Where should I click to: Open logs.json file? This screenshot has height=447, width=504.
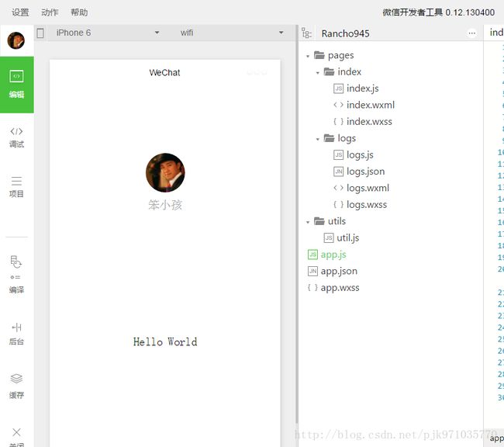[x=359, y=172]
